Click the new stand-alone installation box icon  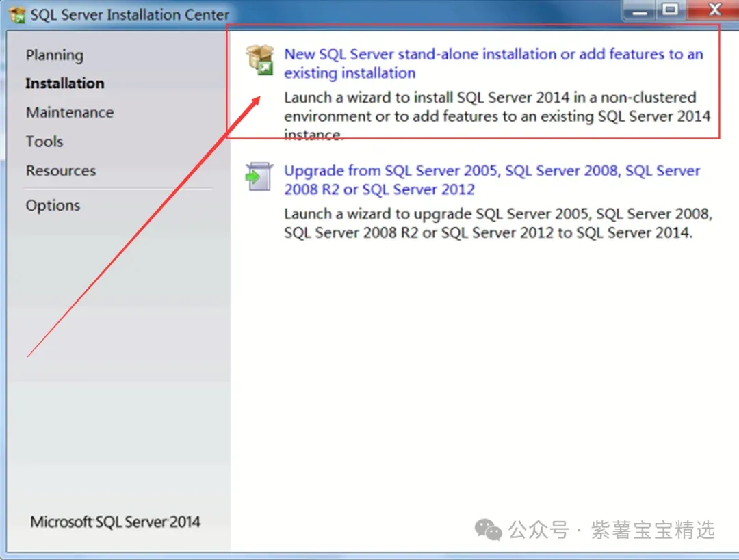[x=260, y=59]
